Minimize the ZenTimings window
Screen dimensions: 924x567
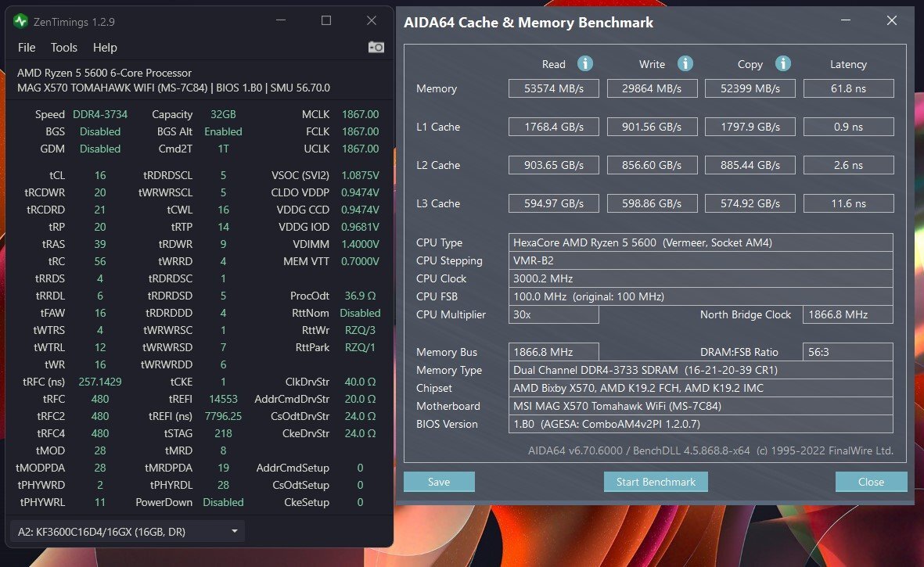tap(281, 20)
